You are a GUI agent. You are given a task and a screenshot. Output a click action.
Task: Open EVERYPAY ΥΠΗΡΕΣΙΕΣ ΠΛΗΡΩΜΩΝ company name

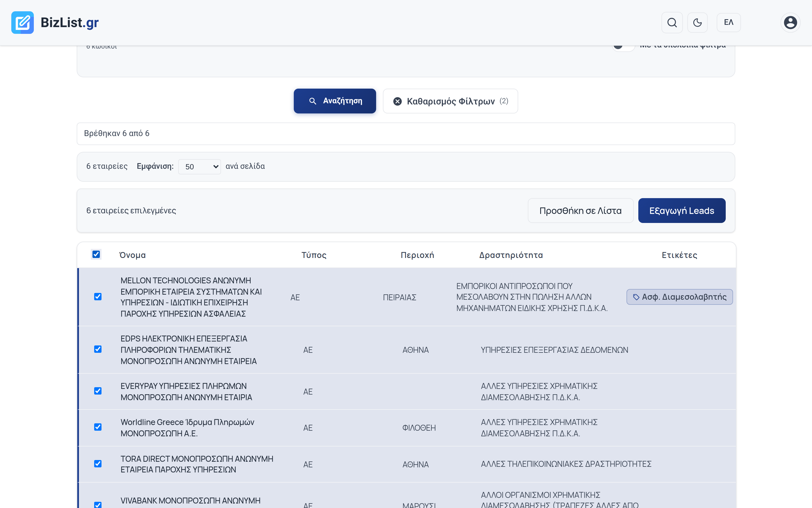click(186, 391)
